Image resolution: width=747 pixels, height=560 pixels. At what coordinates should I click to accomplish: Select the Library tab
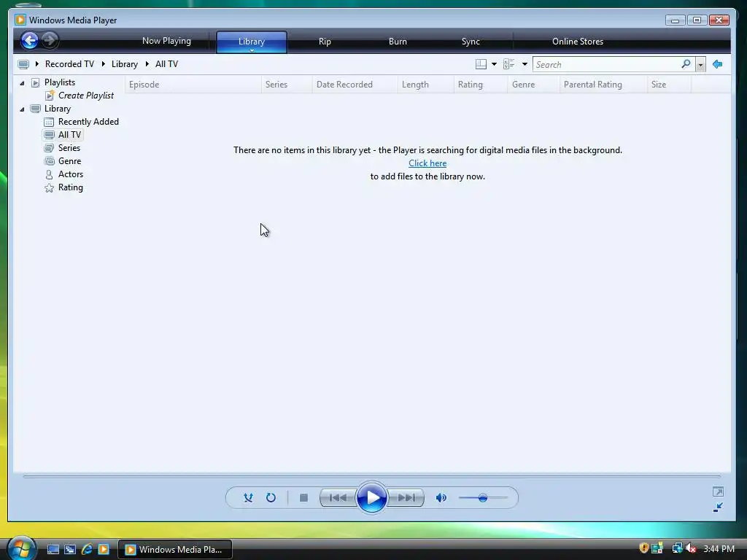tap(252, 42)
